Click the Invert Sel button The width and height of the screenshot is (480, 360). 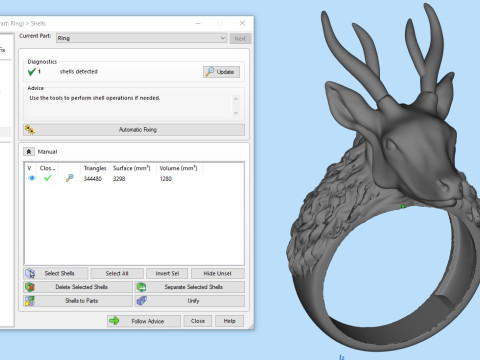click(x=167, y=274)
